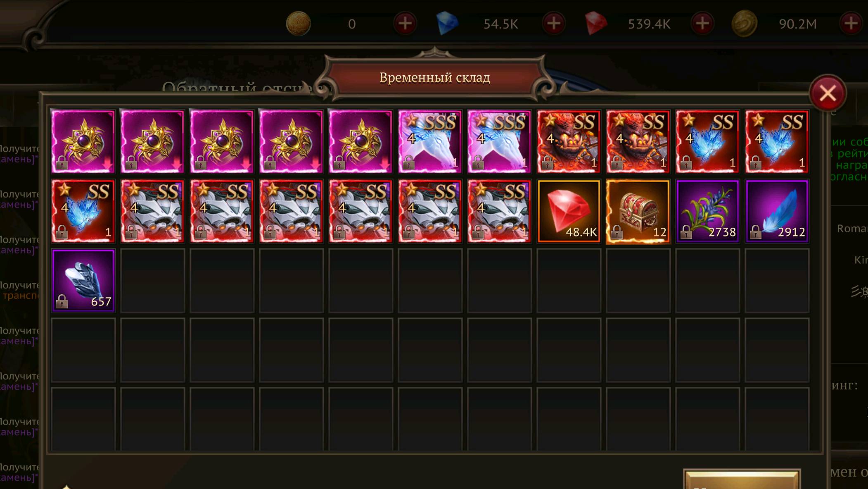Viewport: 868px width, 489px height.
Task: Click the gold coin icon in top bar
Action: click(x=298, y=24)
